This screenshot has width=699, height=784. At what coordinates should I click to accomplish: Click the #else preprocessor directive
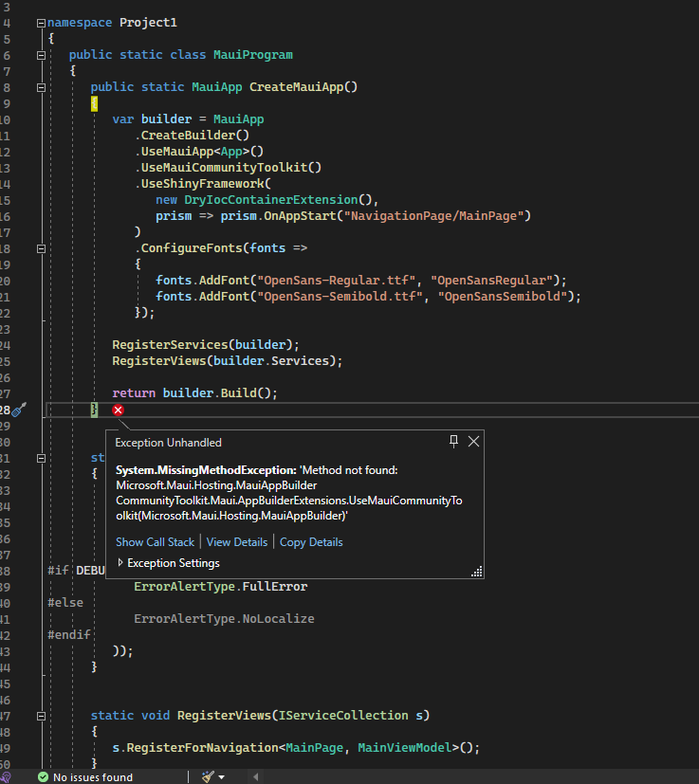tap(65, 603)
